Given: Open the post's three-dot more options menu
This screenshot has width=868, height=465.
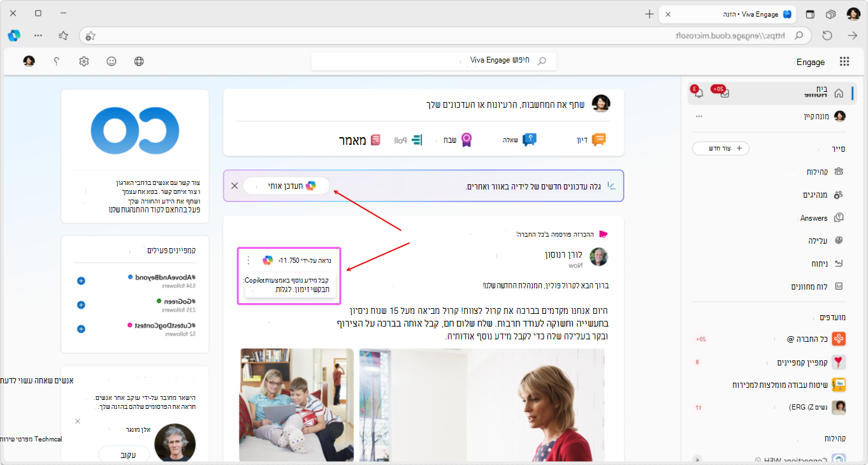Looking at the screenshot, I should (x=249, y=260).
